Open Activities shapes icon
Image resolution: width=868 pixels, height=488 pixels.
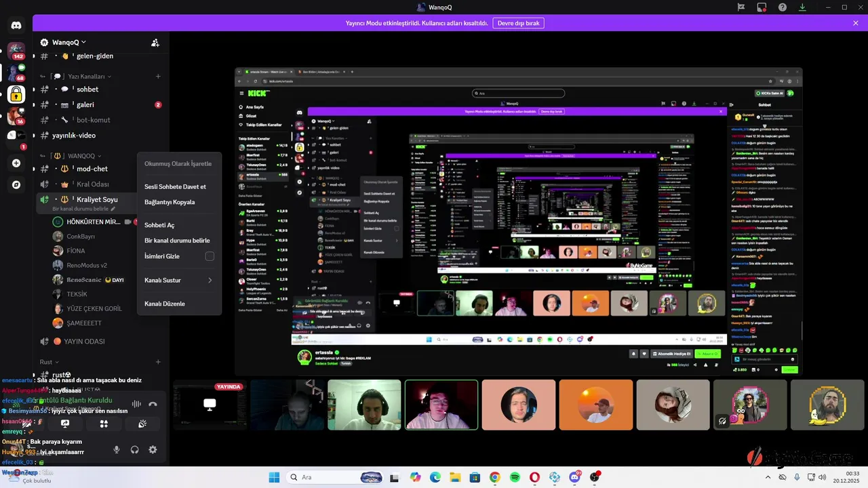[x=104, y=424]
